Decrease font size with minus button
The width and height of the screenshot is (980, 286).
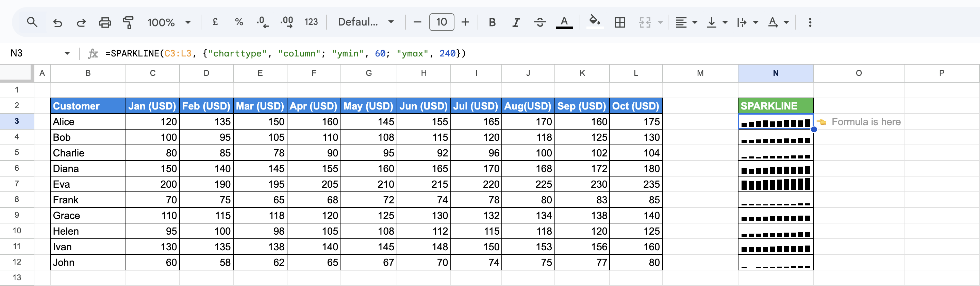point(417,22)
